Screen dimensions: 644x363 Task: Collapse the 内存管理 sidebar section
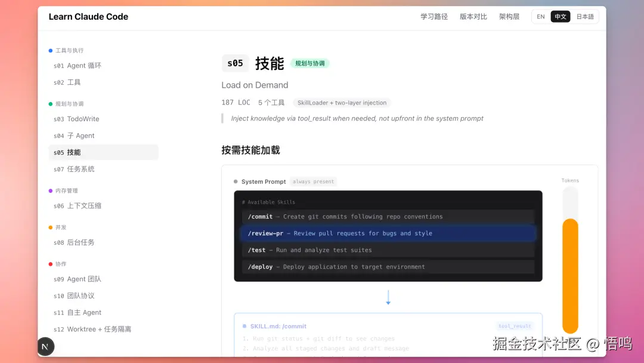click(66, 190)
